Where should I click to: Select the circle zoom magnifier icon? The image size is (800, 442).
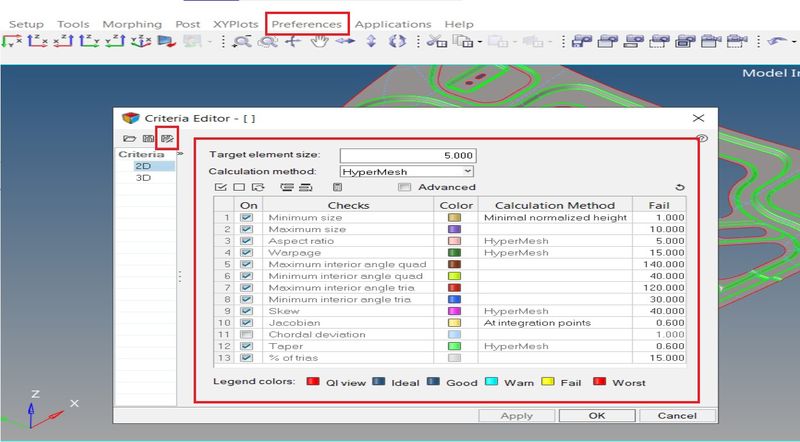pyautogui.click(x=267, y=41)
